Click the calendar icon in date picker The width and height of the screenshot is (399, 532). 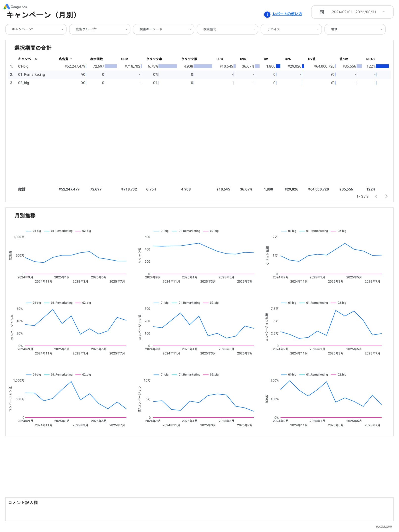(322, 12)
